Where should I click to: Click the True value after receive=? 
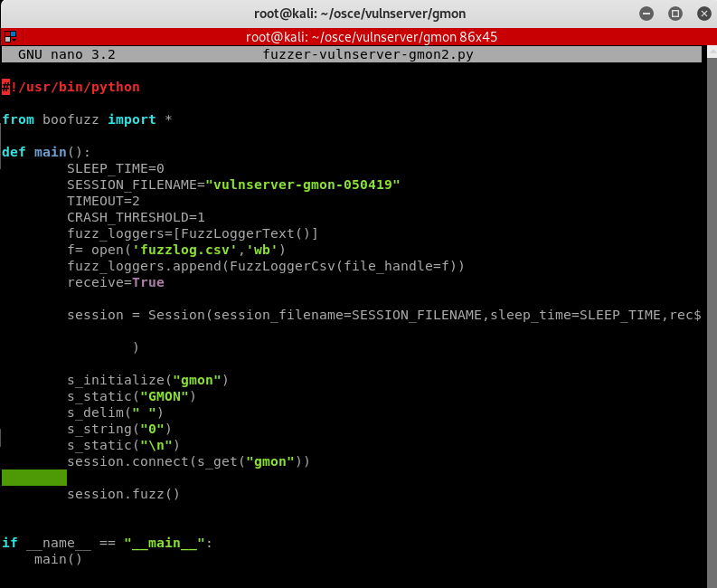pyautogui.click(x=148, y=282)
